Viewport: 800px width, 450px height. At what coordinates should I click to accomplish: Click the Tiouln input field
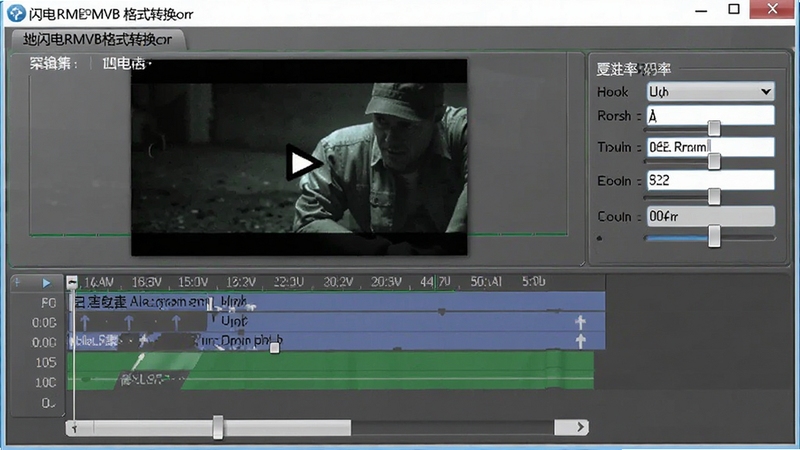(x=711, y=147)
